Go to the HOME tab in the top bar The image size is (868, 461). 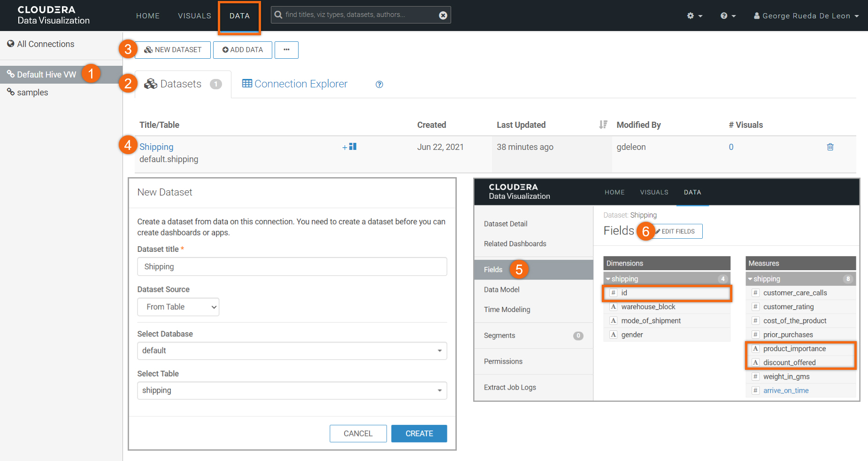(x=148, y=16)
